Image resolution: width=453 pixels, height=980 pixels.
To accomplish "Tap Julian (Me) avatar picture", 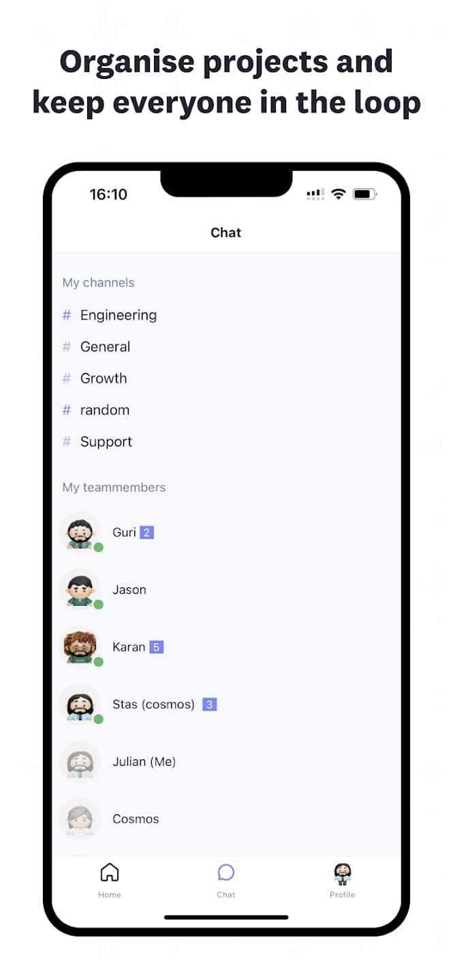I will click(80, 762).
